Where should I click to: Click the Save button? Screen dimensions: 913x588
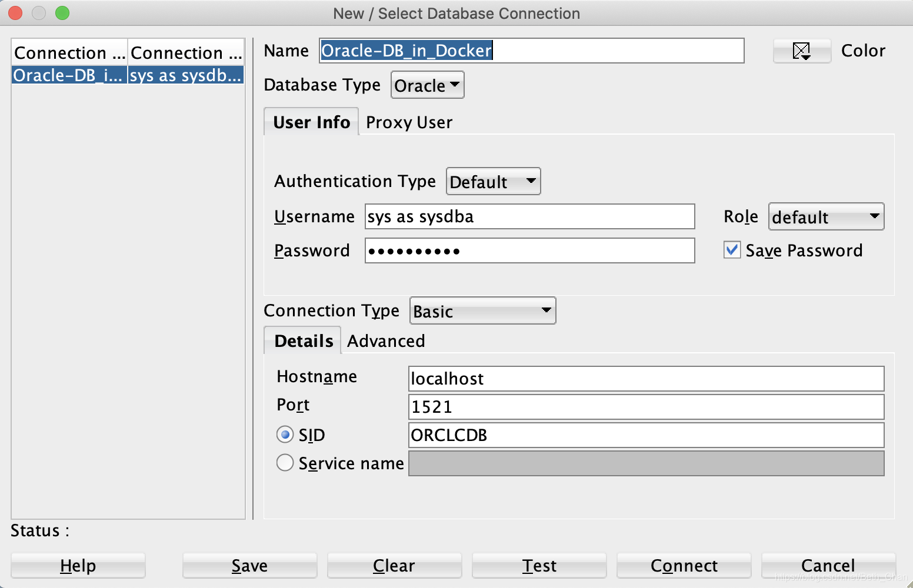250,566
